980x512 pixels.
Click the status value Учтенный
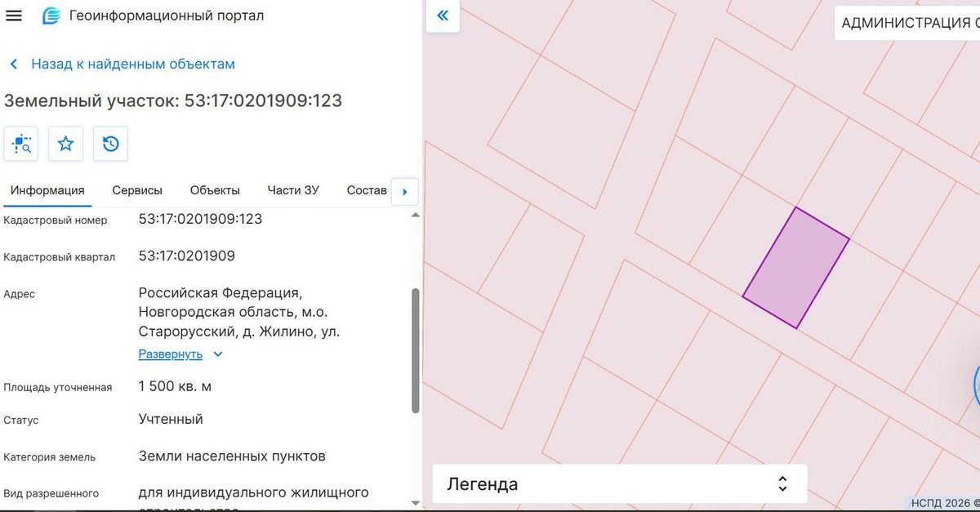point(171,419)
